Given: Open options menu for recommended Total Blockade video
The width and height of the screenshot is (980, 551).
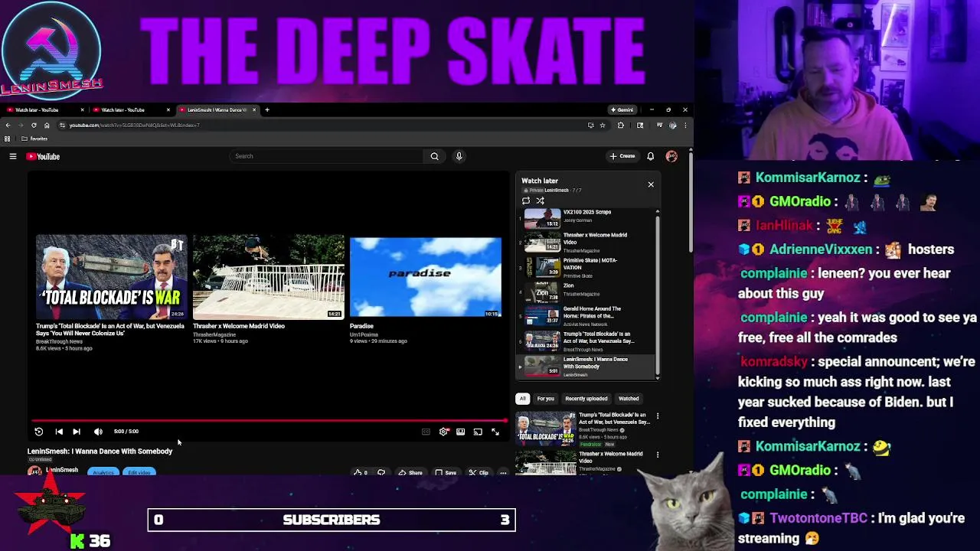Looking at the screenshot, I should (658, 416).
